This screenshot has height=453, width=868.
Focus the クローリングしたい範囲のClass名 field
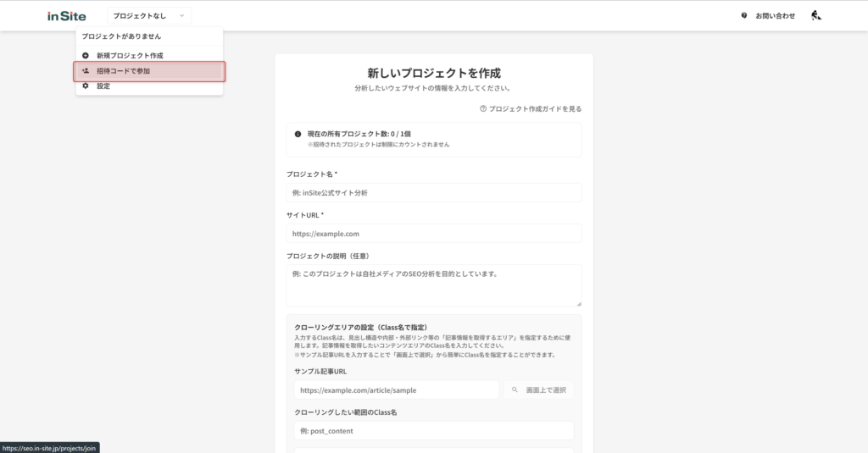point(434,431)
